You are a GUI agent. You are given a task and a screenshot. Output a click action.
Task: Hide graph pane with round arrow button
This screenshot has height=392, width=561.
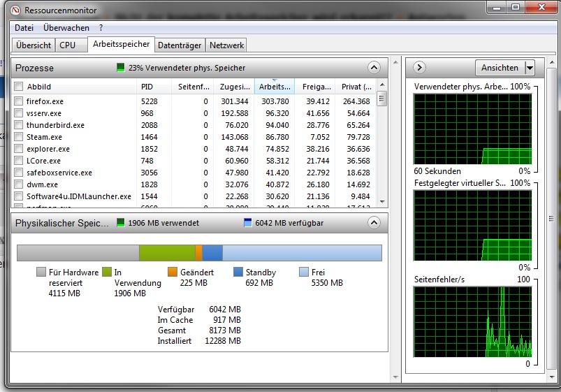pyautogui.click(x=419, y=67)
